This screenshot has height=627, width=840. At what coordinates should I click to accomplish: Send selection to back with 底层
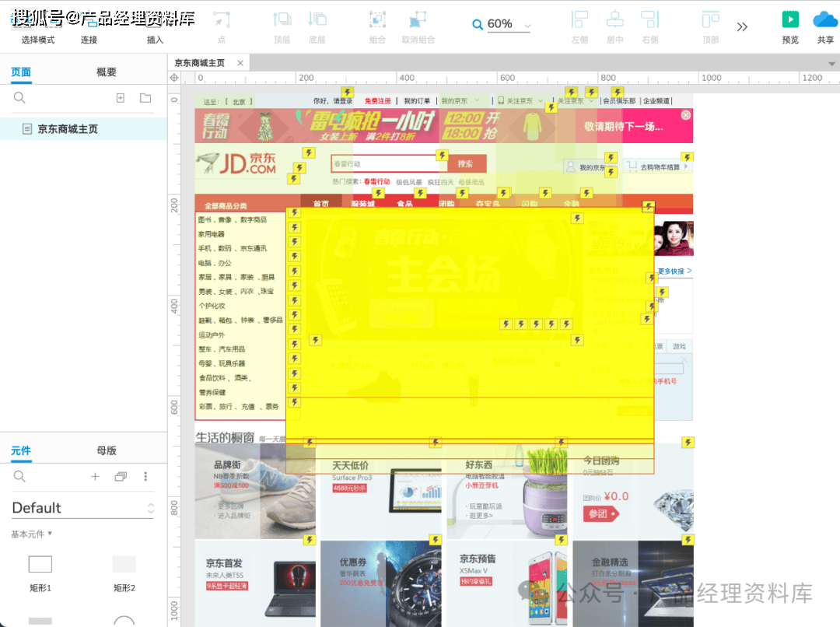coord(317,28)
